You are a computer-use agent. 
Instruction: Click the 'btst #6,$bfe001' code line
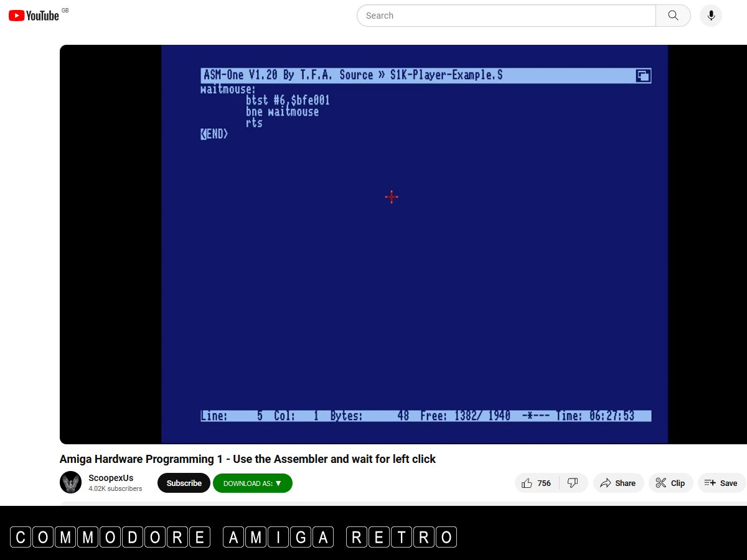point(288,100)
